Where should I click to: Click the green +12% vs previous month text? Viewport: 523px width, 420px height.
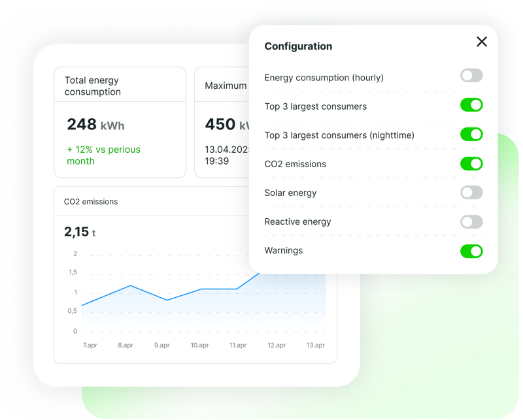click(x=103, y=155)
